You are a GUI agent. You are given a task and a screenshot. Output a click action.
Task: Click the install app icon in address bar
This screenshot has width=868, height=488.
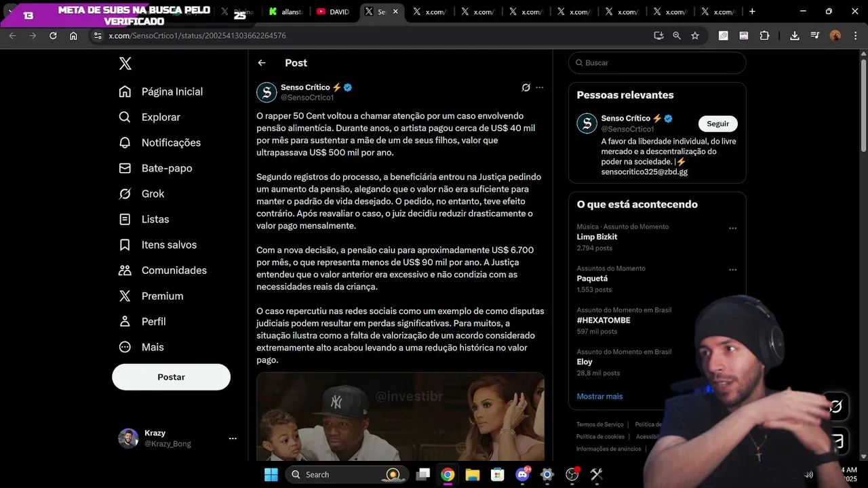pyautogui.click(x=658, y=36)
